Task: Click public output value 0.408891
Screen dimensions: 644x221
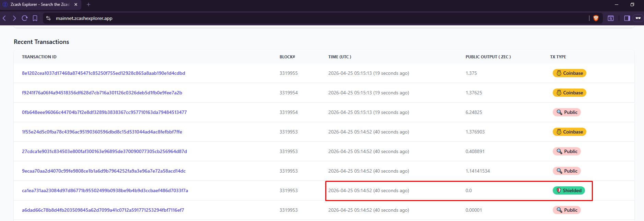Action: coord(475,151)
